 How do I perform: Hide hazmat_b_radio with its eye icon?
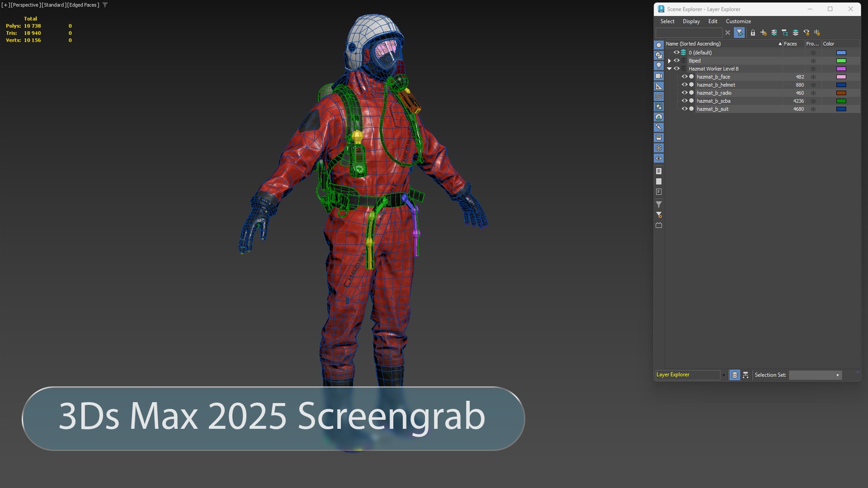click(x=684, y=93)
